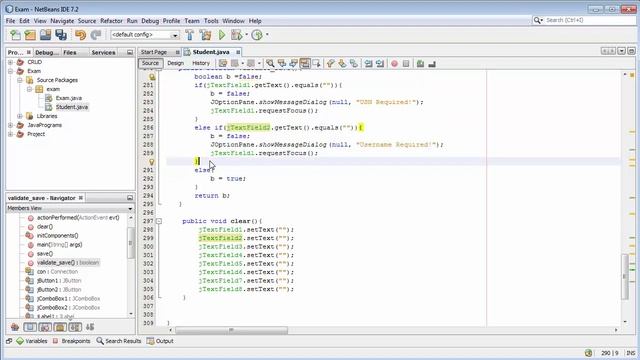The width and height of the screenshot is (640, 360).
Task: Toggle Bookmark icon in editor toolbar
Action: (x=353, y=63)
